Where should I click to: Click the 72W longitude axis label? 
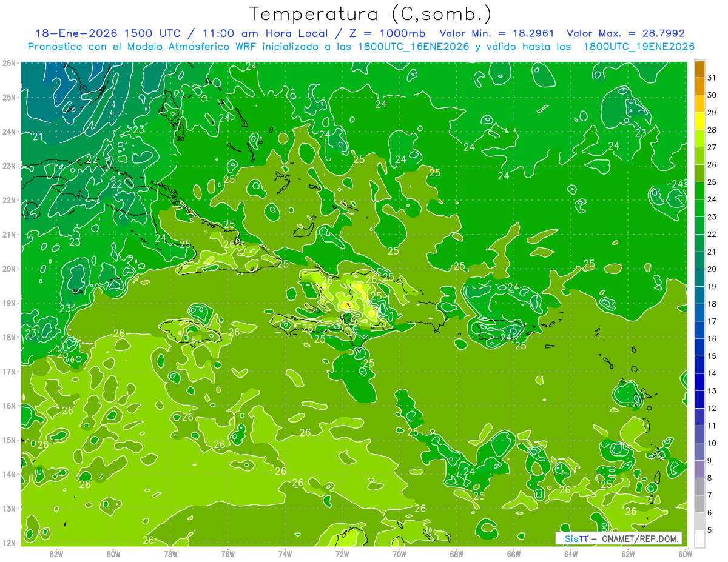click(x=342, y=554)
